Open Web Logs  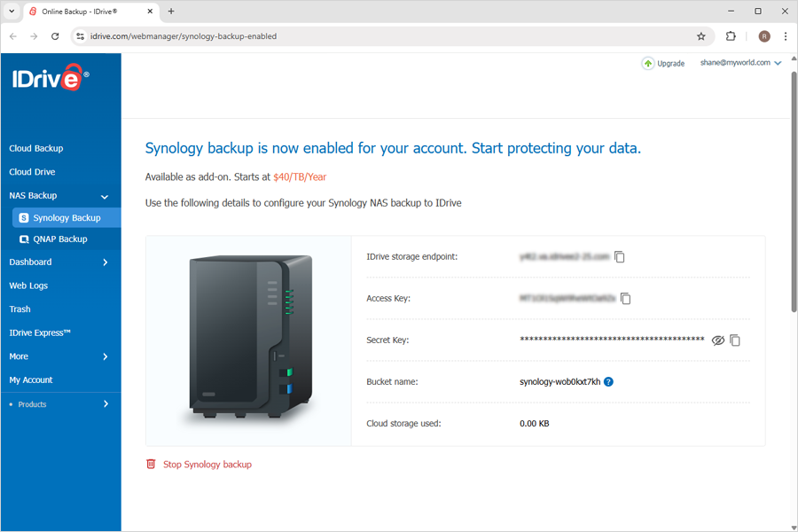pyautogui.click(x=28, y=286)
